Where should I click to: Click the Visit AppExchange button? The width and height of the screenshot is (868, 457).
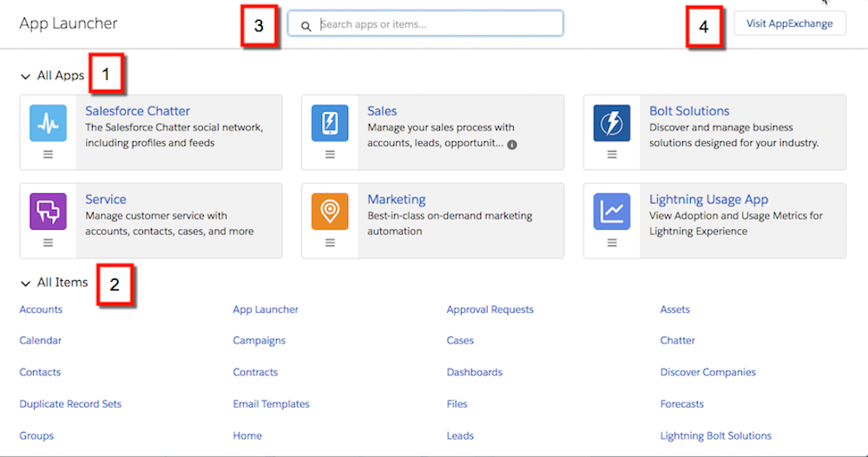(x=789, y=23)
